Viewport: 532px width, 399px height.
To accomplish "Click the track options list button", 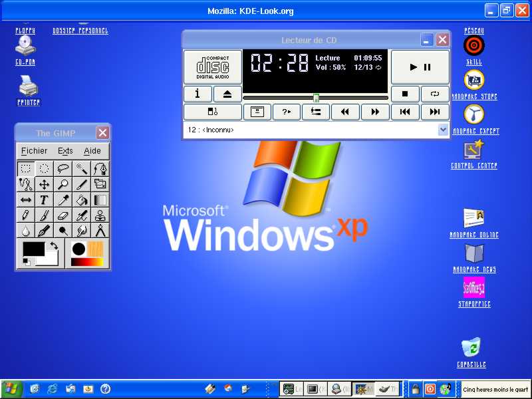I will pyautogui.click(x=316, y=112).
